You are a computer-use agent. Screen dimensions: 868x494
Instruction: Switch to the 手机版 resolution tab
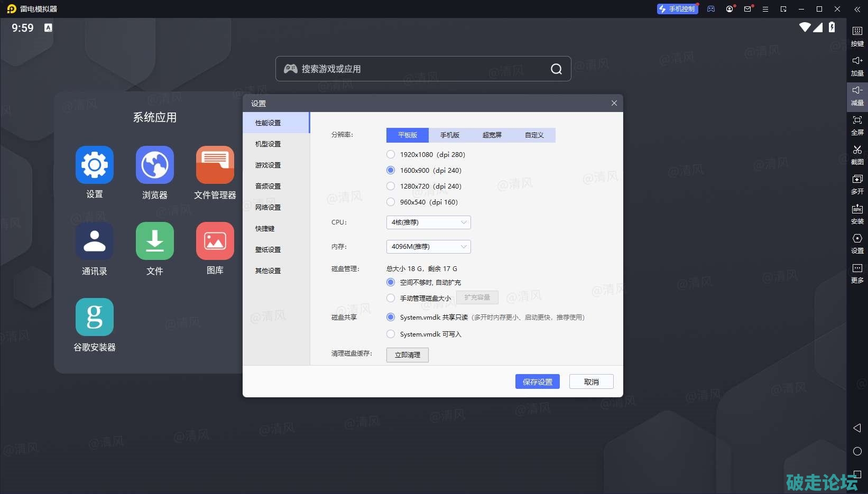(450, 135)
